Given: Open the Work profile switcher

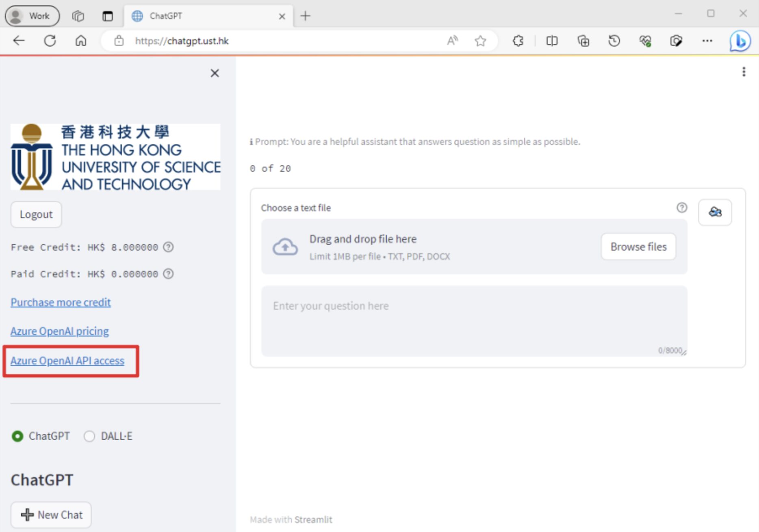Looking at the screenshot, I should [32, 16].
